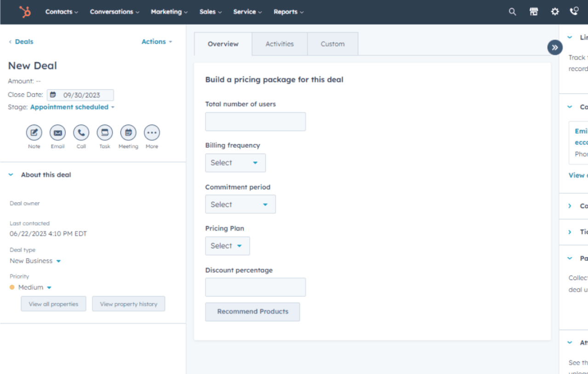Open the settings gear icon
The width and height of the screenshot is (588, 374).
click(x=555, y=12)
